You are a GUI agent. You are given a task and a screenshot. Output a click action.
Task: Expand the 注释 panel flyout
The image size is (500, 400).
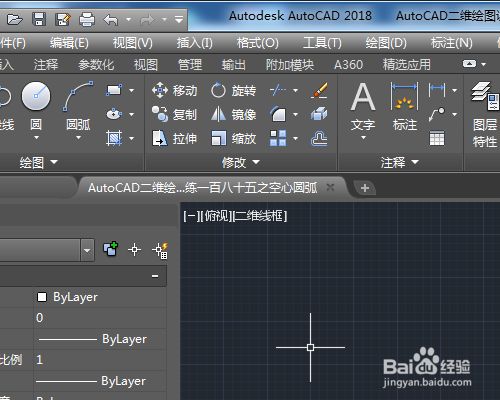400,163
